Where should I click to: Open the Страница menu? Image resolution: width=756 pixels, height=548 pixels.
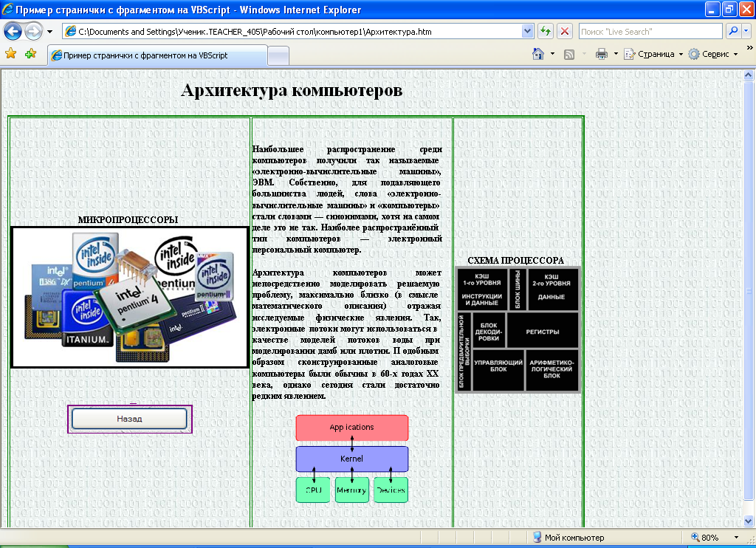pyautogui.click(x=653, y=54)
